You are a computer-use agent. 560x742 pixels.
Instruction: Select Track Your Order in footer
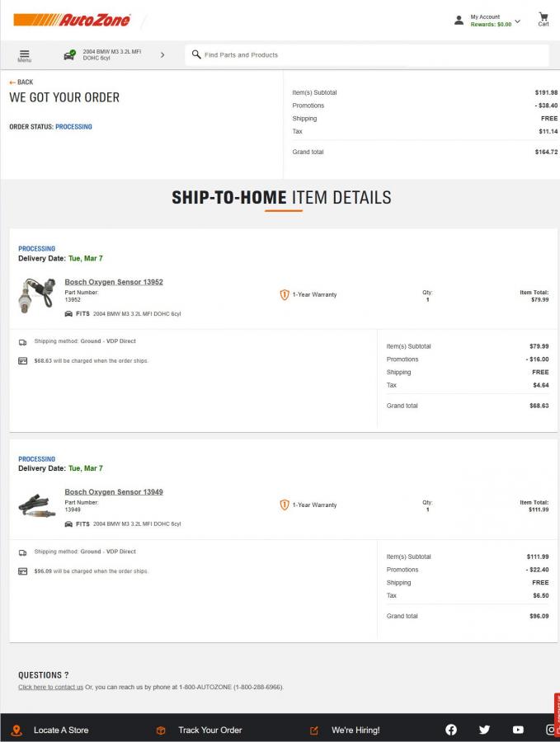coord(209,730)
